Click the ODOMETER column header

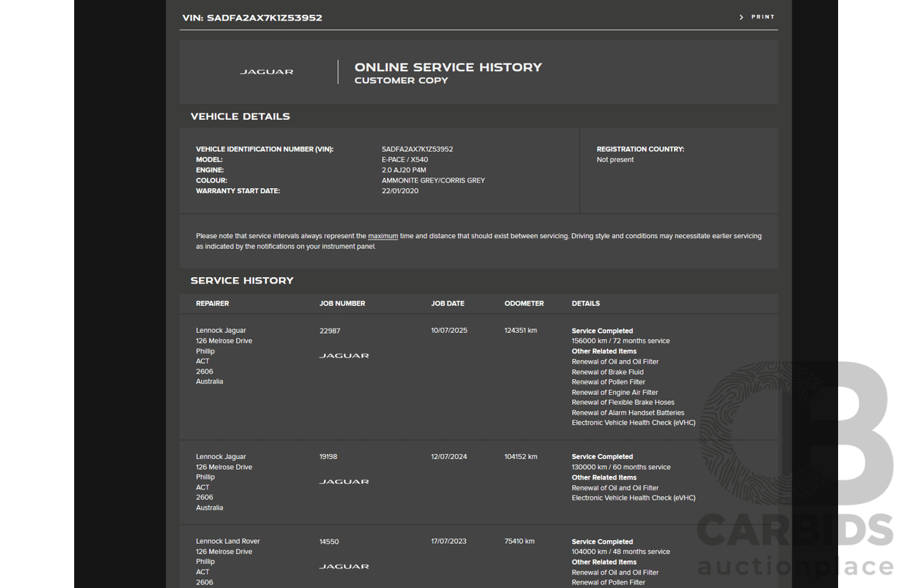coord(524,304)
